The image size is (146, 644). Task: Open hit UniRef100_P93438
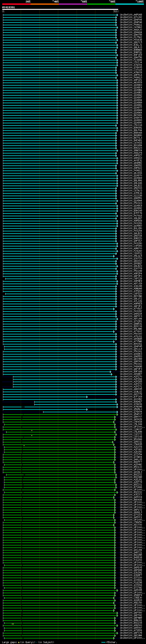coord(131,40)
